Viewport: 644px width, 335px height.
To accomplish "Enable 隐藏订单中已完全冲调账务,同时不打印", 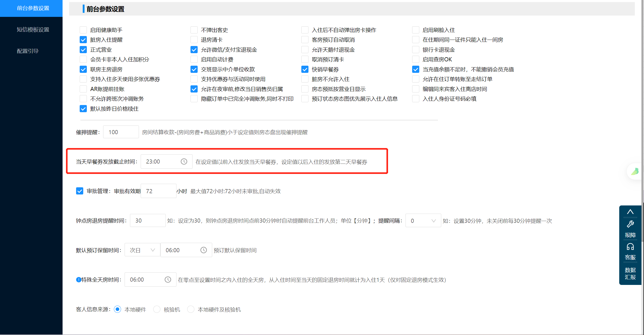I will tap(194, 99).
